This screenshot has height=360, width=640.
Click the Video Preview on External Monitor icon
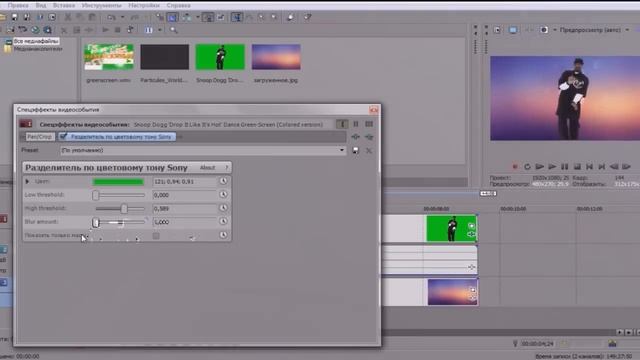[x=513, y=30]
